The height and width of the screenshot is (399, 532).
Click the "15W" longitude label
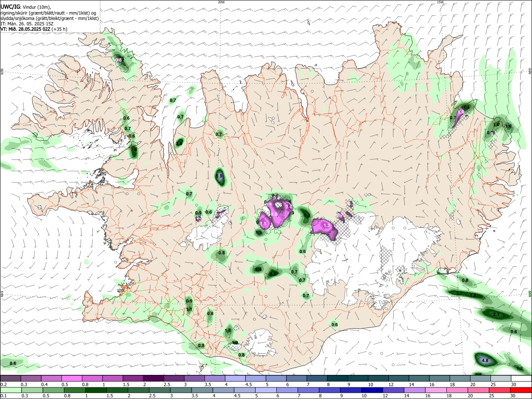coord(440,2)
